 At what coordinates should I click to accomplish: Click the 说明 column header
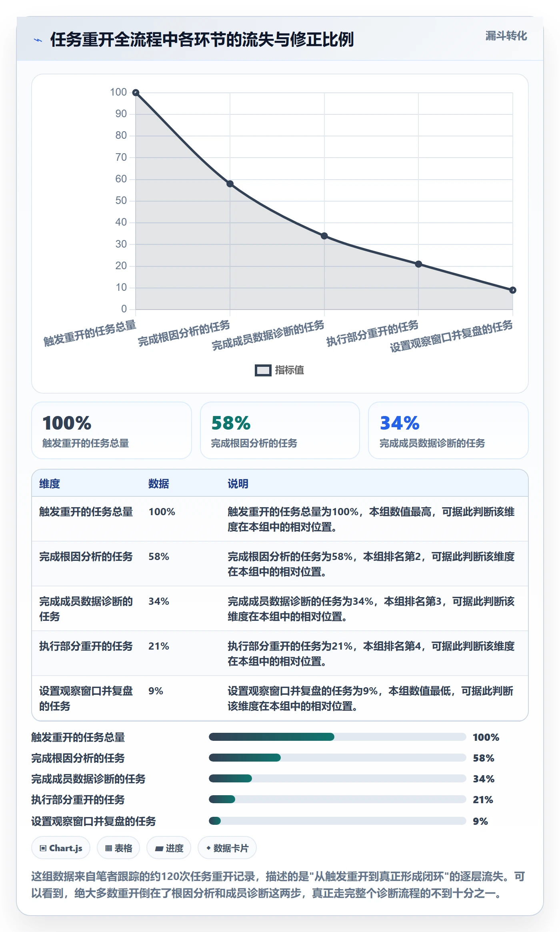(238, 484)
